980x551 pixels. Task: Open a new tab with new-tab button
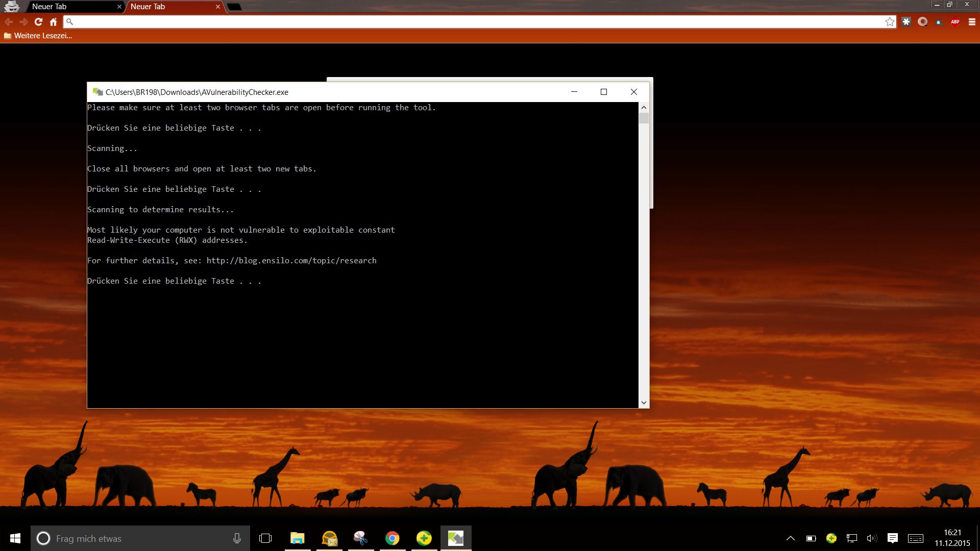click(x=234, y=7)
